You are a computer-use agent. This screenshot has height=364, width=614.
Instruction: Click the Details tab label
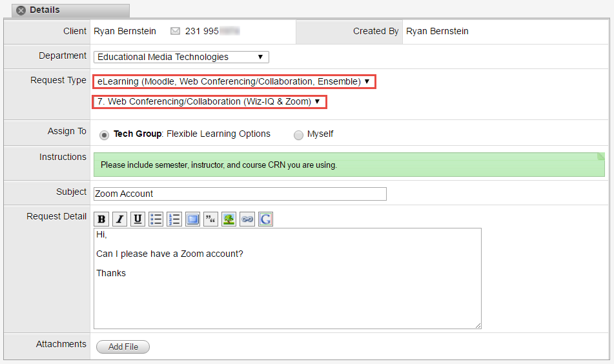click(x=45, y=10)
